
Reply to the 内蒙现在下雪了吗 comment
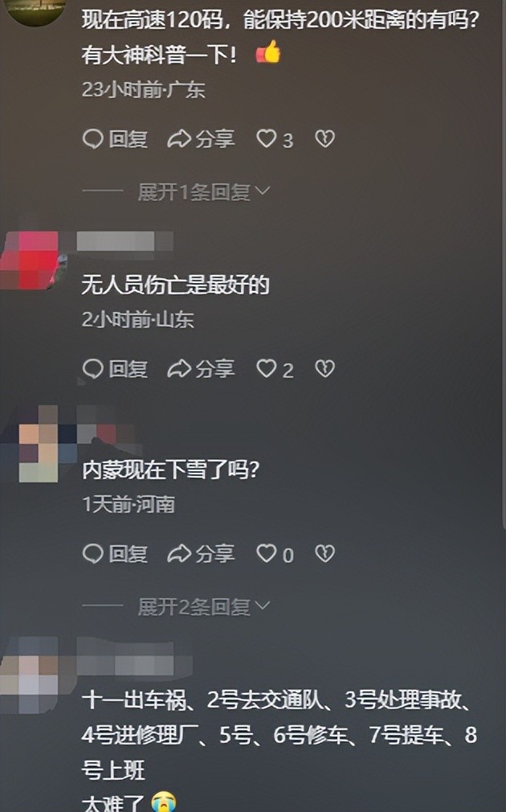115,554
